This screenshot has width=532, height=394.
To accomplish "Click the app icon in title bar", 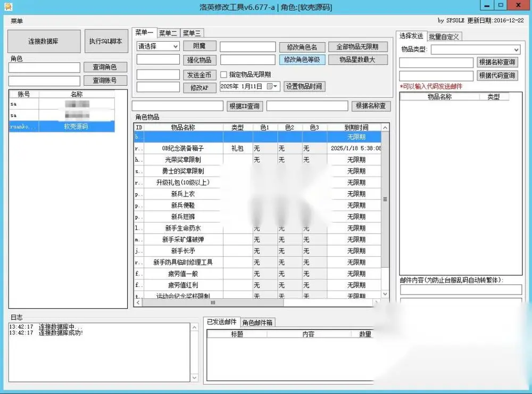I will click(8, 6).
